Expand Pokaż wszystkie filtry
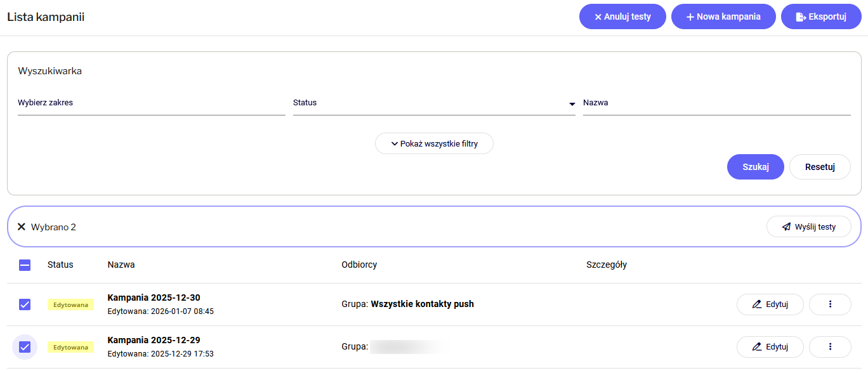The height and width of the screenshot is (373, 868). tap(434, 144)
